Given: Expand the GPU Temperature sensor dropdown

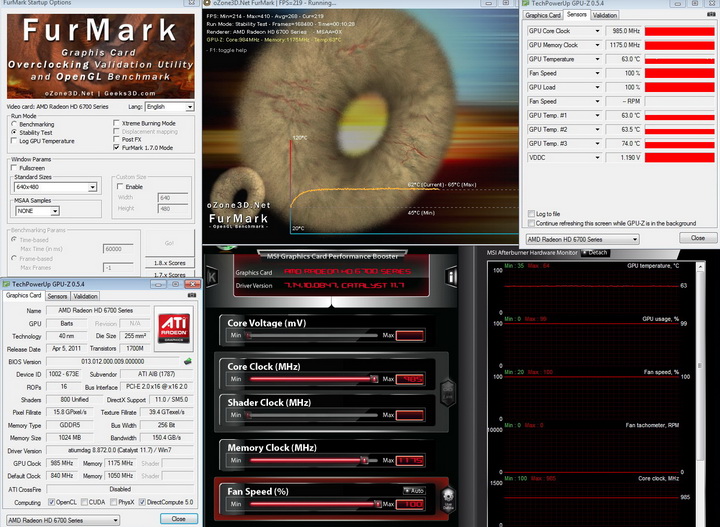Looking at the screenshot, I should click(x=597, y=59).
